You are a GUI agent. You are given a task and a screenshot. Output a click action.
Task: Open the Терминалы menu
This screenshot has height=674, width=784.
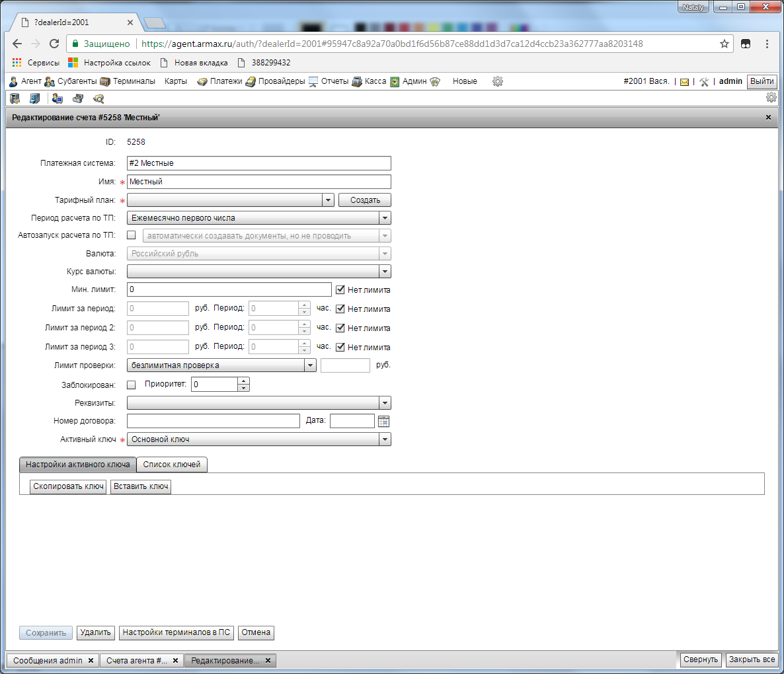(x=128, y=81)
